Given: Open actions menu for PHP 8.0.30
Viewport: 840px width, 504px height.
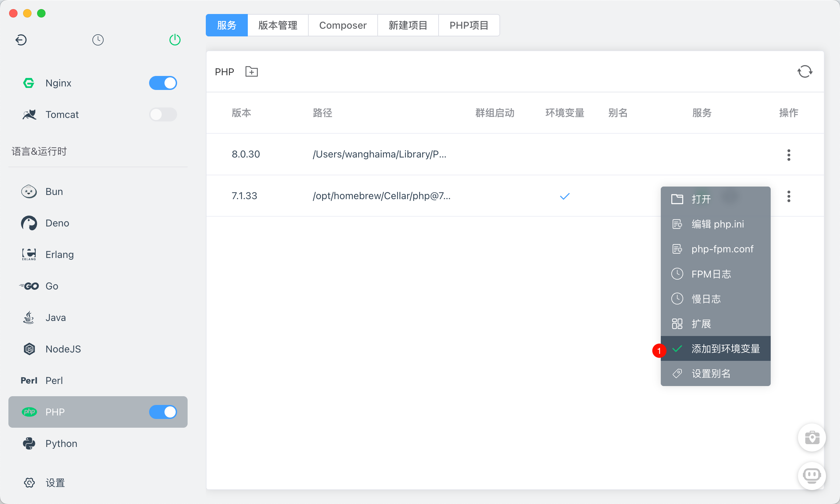Looking at the screenshot, I should click(789, 155).
